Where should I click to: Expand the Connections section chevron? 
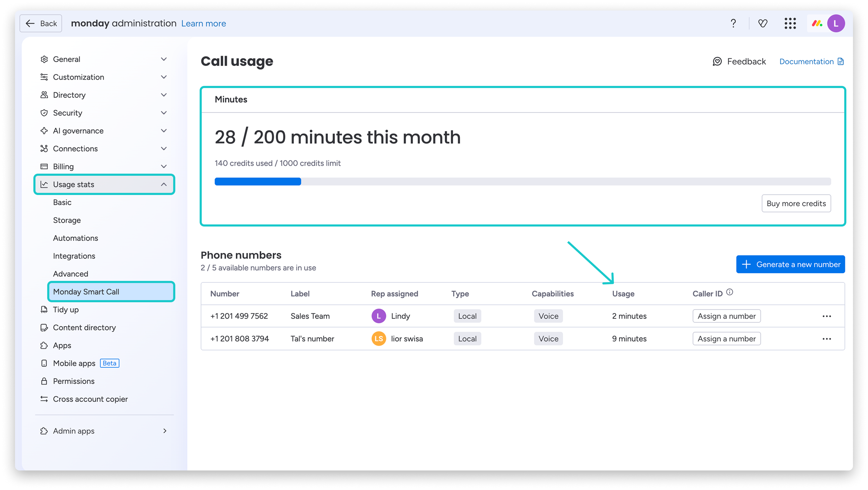tap(164, 148)
